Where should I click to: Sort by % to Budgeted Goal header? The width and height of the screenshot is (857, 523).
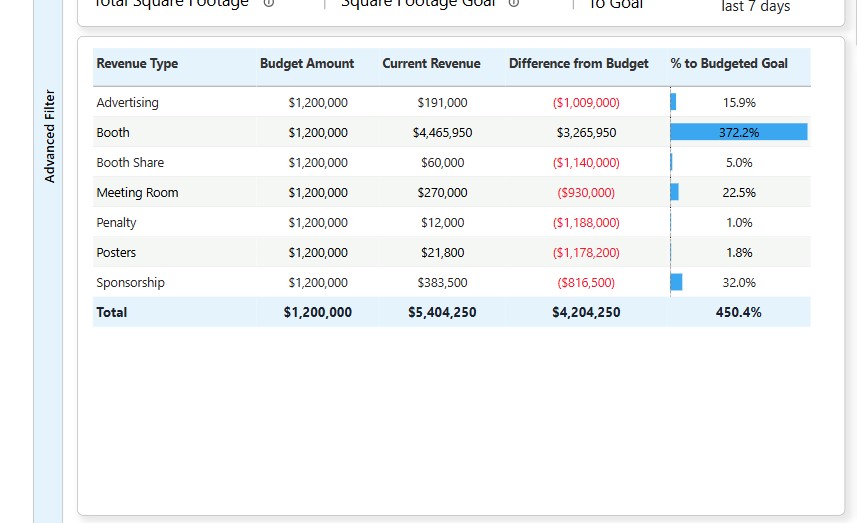pos(729,63)
